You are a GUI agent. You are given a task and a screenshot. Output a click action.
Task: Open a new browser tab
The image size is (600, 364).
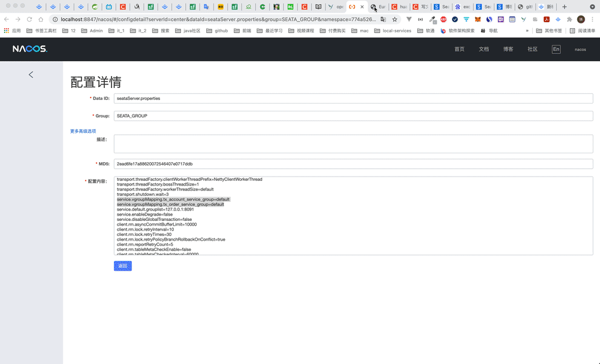(564, 7)
